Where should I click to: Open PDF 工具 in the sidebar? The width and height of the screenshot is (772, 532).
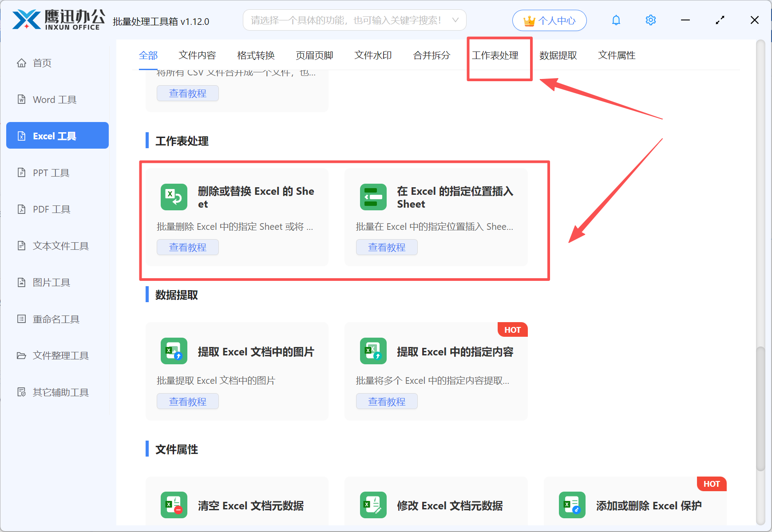[51, 209]
